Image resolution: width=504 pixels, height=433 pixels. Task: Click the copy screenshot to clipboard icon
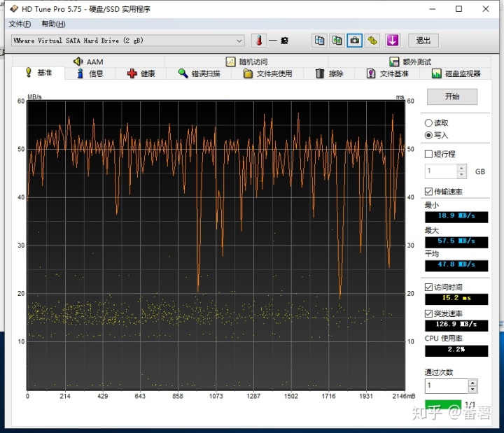pyautogui.click(x=337, y=41)
